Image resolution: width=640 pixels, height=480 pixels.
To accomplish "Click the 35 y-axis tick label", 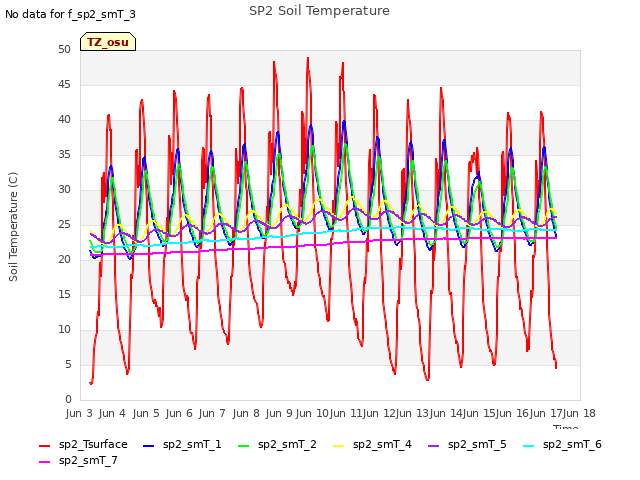I will 64,155.
